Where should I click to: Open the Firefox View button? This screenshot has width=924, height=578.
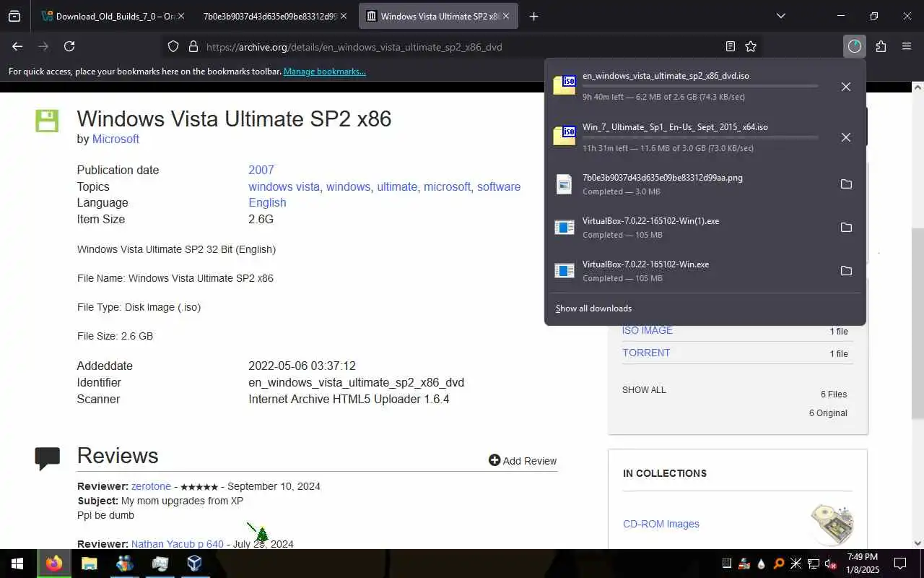pos(14,16)
